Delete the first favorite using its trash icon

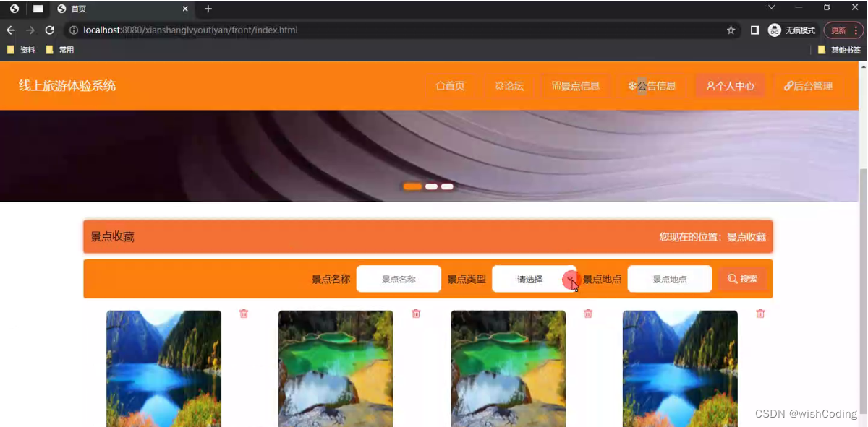[x=244, y=314]
